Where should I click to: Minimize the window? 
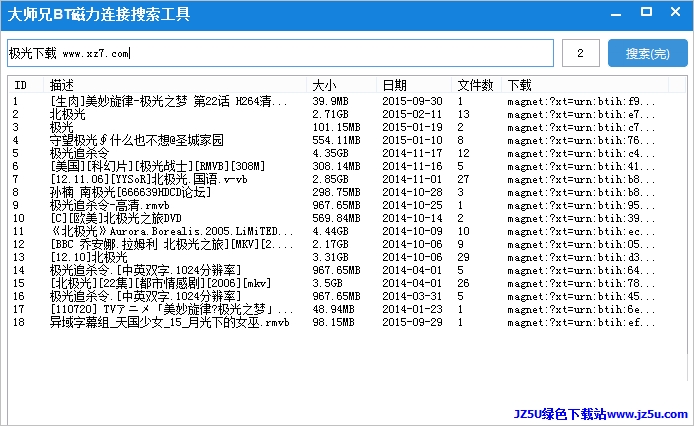click(x=616, y=13)
